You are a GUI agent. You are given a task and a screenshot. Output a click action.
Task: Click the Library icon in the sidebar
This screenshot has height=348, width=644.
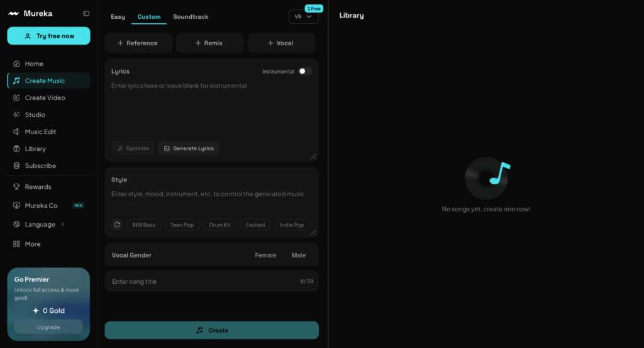(x=16, y=149)
